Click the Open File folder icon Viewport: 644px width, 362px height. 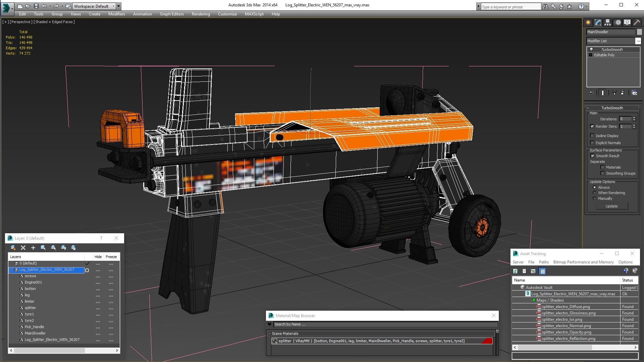(28, 6)
